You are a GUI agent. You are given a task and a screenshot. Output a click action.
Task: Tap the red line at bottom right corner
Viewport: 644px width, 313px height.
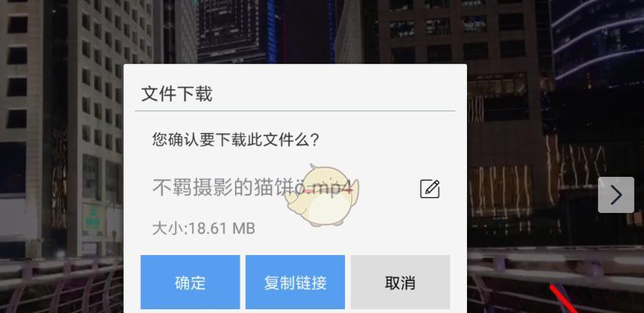(565, 299)
